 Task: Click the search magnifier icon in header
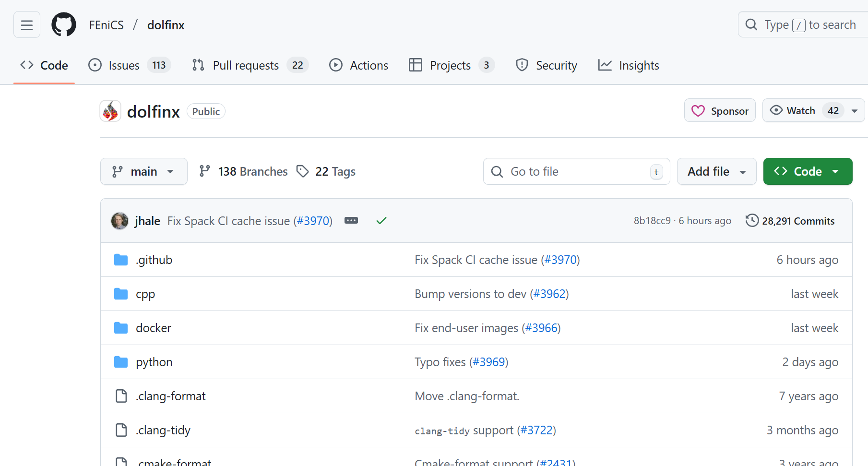pyautogui.click(x=751, y=24)
